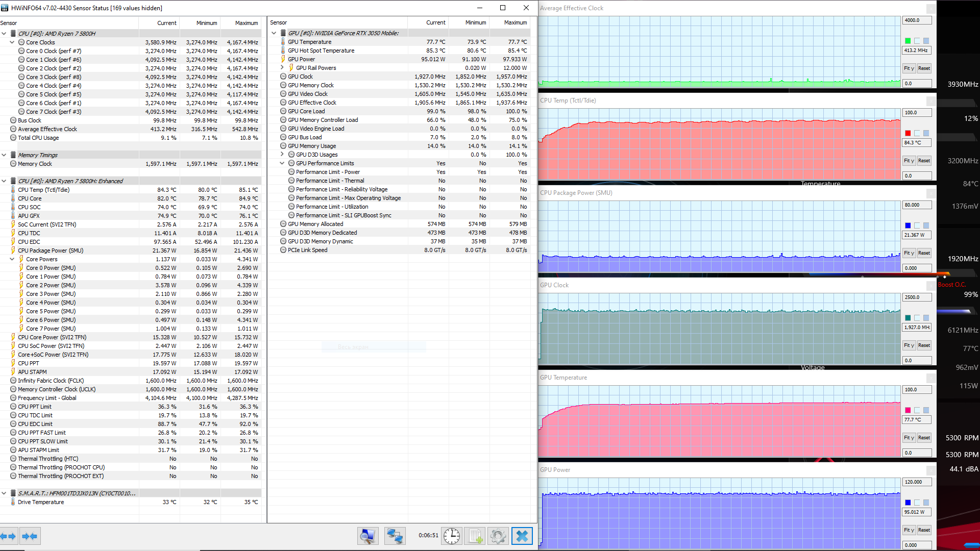Click the blue X close sensors icon
This screenshot has height=551, width=980.
(522, 536)
